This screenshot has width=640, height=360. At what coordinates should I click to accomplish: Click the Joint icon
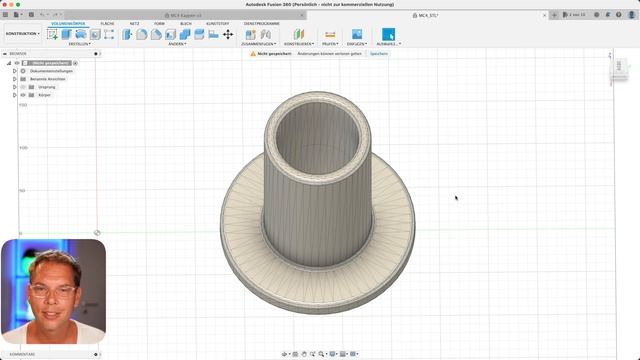pos(266,34)
